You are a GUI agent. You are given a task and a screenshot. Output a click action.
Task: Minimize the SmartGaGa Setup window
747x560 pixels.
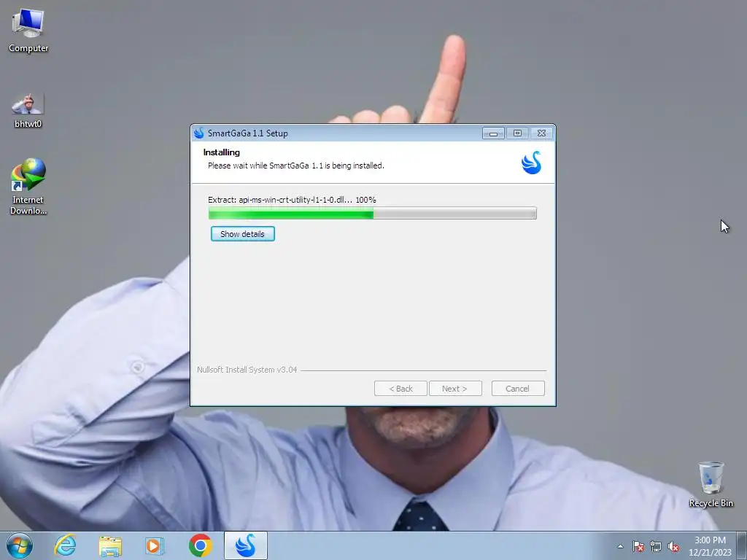point(493,133)
